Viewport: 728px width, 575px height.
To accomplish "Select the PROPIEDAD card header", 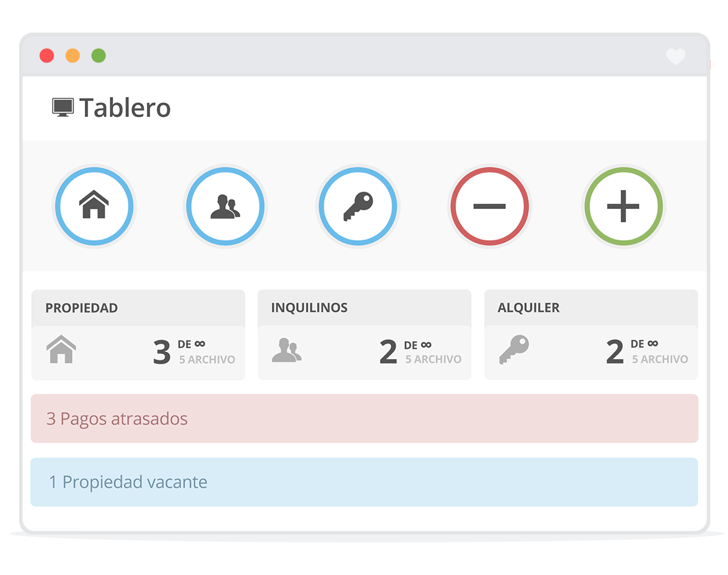I will pyautogui.click(x=138, y=308).
